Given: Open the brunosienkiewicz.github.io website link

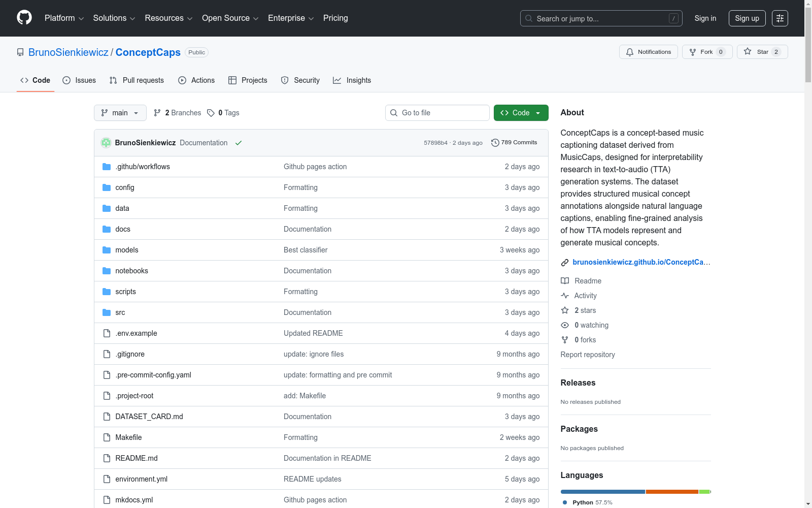Looking at the screenshot, I should pos(641,262).
